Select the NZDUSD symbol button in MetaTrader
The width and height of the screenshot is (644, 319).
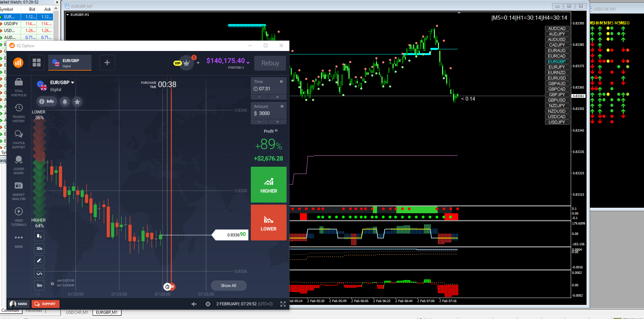point(557,111)
